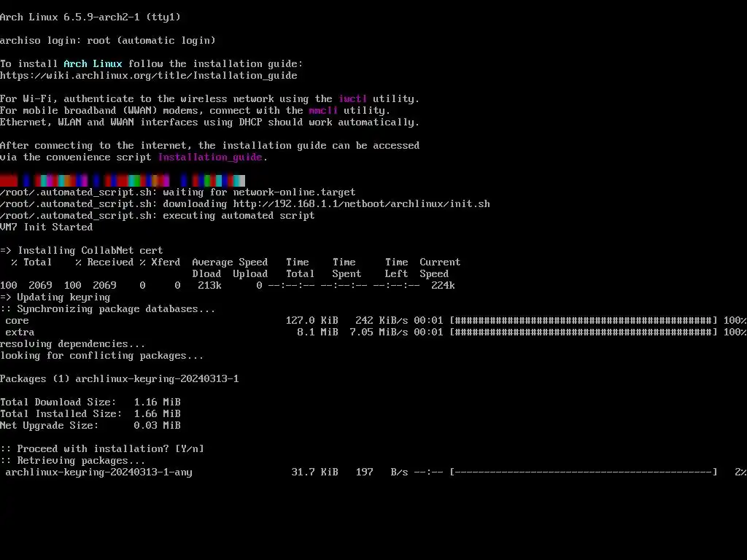Select the highlighted 'nmcli' utility name

323,111
